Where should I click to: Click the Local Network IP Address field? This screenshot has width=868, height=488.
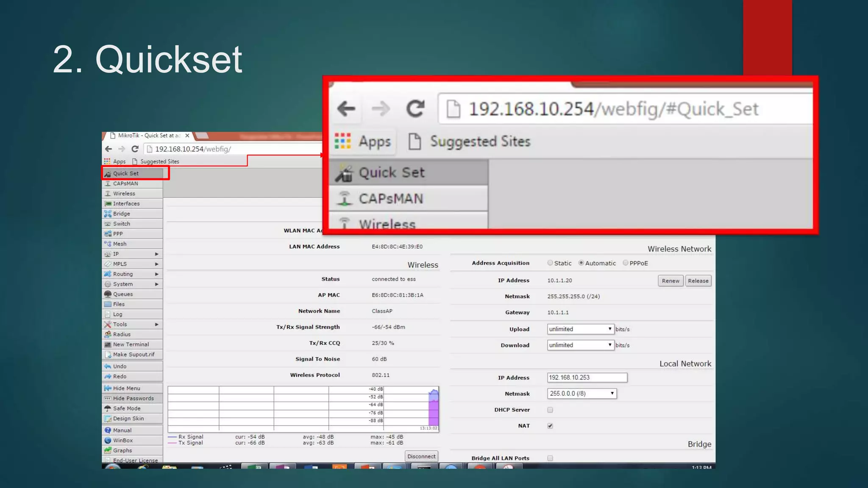(587, 377)
